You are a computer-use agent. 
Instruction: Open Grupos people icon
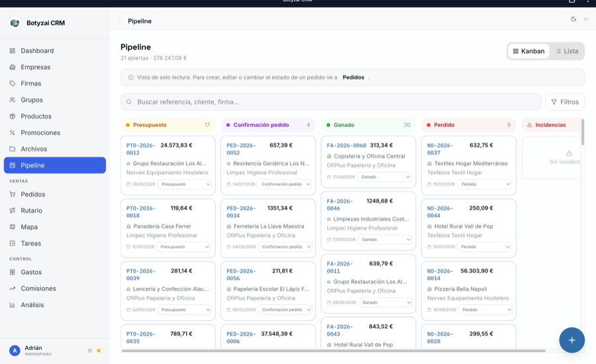[x=12, y=99]
